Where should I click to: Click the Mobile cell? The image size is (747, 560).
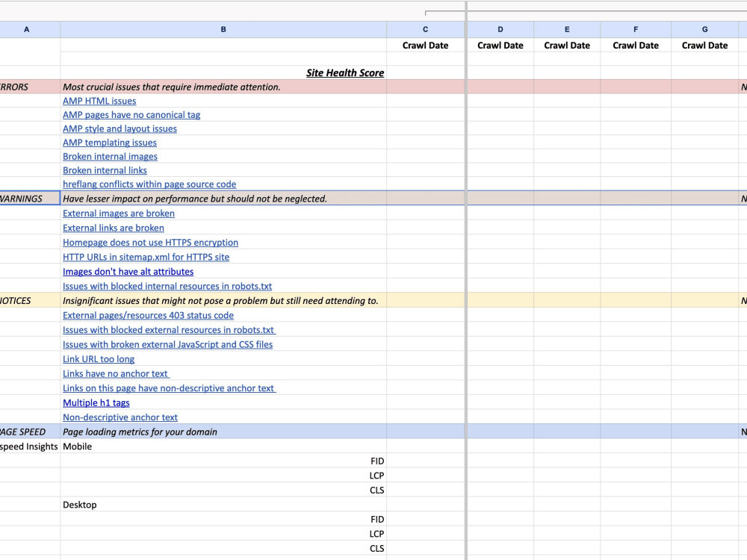tap(223, 447)
